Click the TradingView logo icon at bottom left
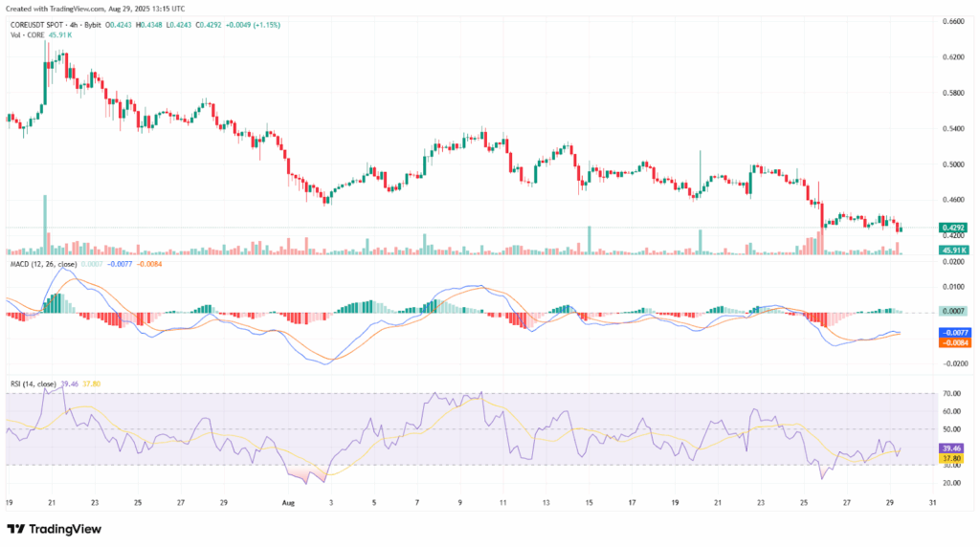The width and height of the screenshot is (980, 547). (x=17, y=529)
